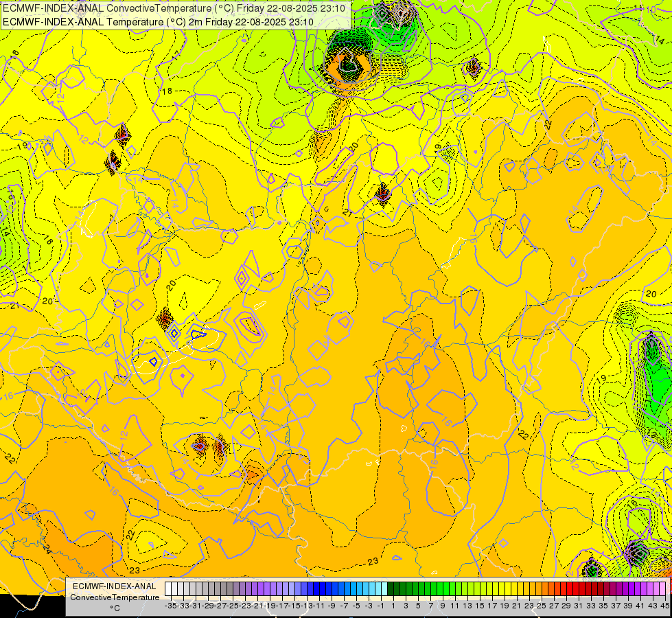Click the legend scale value 35
672x618 pixels.
[x=604, y=606]
